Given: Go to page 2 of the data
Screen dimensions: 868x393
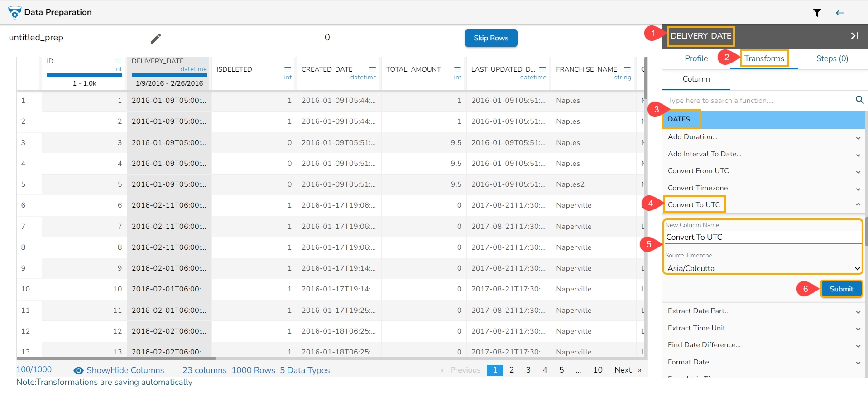Looking at the screenshot, I should coord(511,370).
